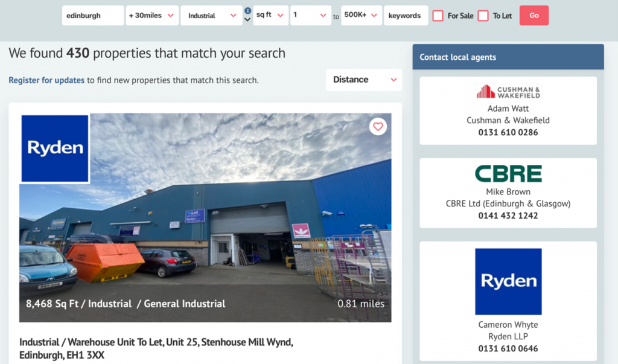Open the 500K+ maximum size dropdown
The height and width of the screenshot is (364, 618).
(362, 15)
